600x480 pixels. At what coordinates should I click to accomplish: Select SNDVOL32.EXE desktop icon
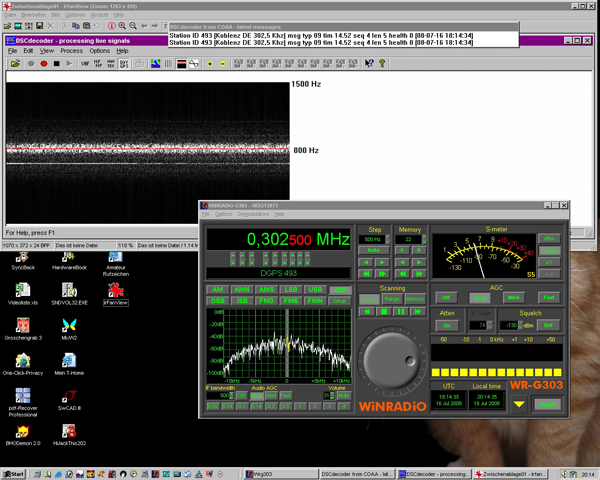pyautogui.click(x=69, y=294)
